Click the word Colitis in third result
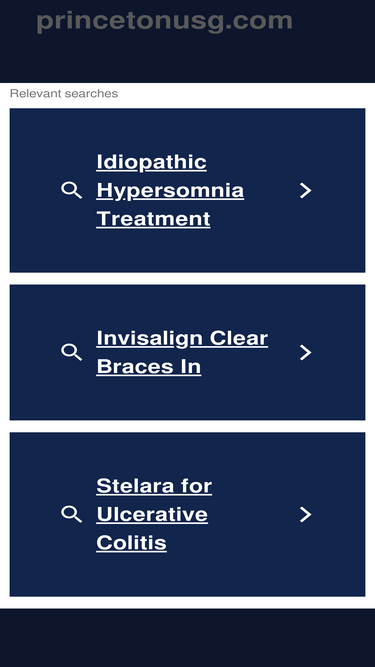Image resolution: width=375 pixels, height=667 pixels. pos(131,543)
